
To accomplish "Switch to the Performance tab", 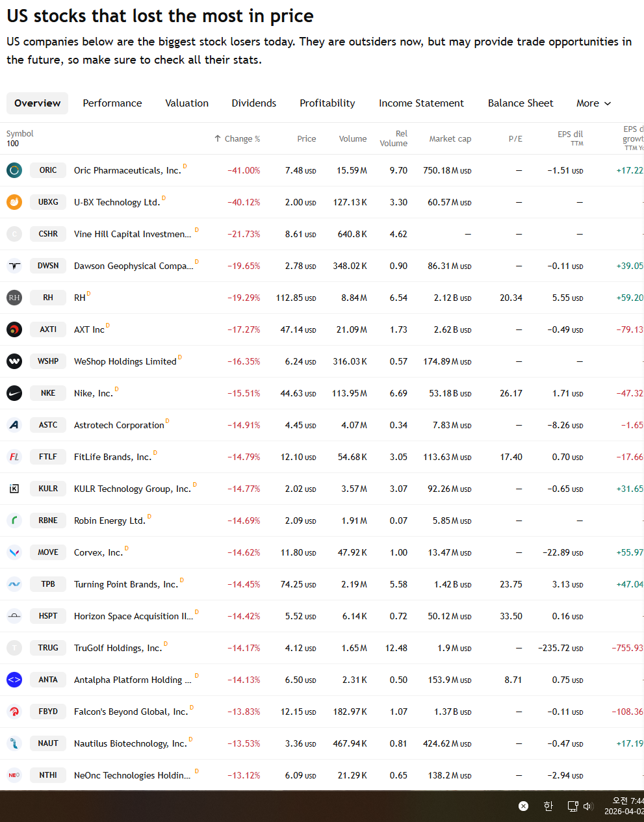I will [112, 103].
